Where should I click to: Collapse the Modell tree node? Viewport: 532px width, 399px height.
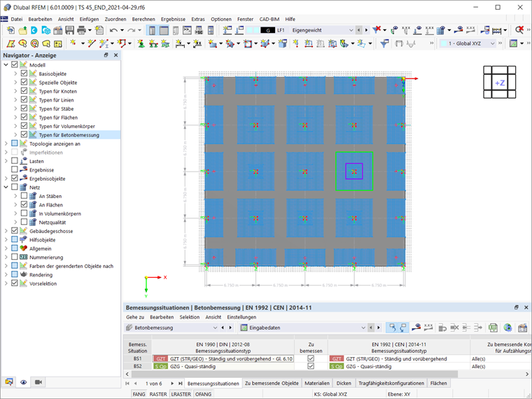click(x=6, y=64)
